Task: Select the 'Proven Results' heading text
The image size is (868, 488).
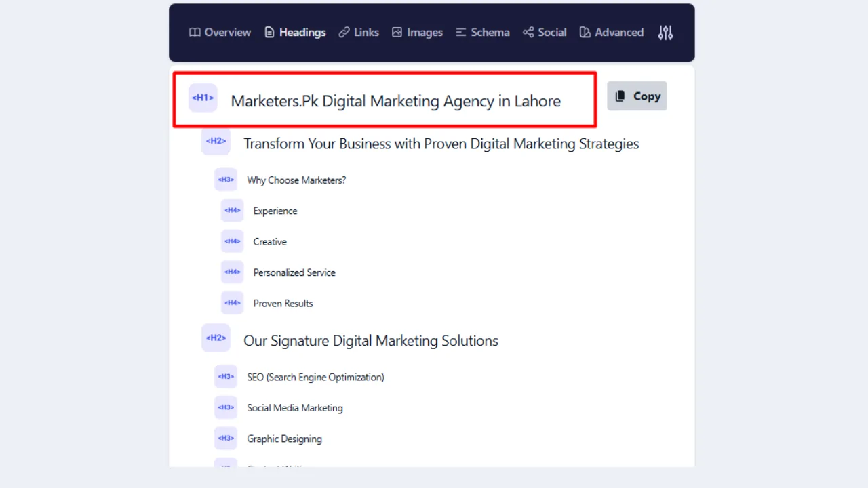Action: [283, 304]
